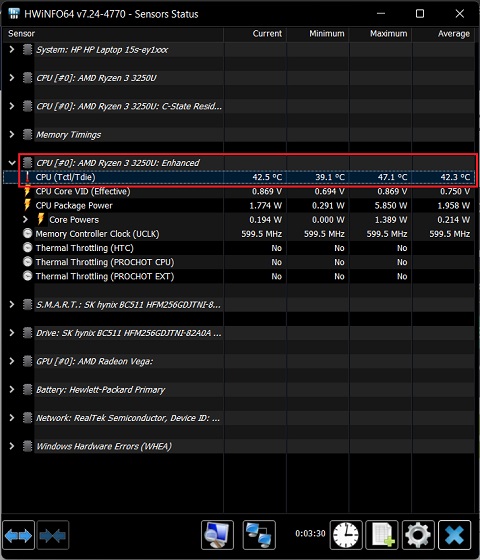Open the sensor summary monitor icon
The height and width of the screenshot is (560, 480).
pyautogui.click(x=217, y=535)
